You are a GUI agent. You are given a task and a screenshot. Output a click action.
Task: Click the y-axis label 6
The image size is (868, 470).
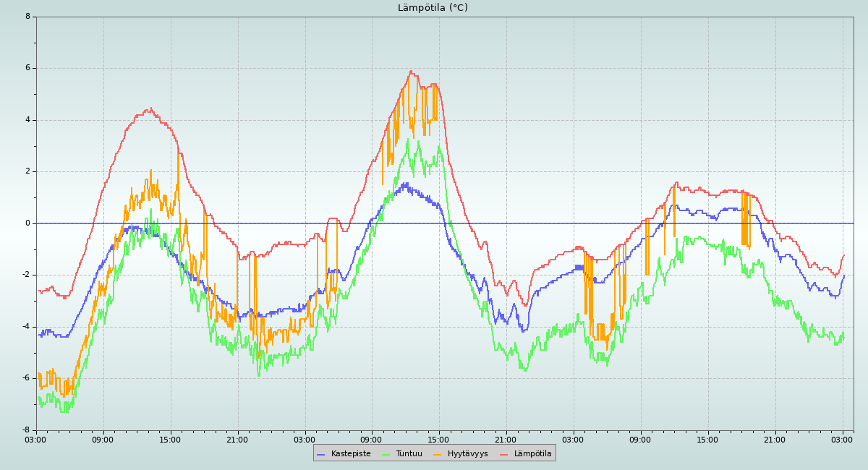(x=27, y=68)
